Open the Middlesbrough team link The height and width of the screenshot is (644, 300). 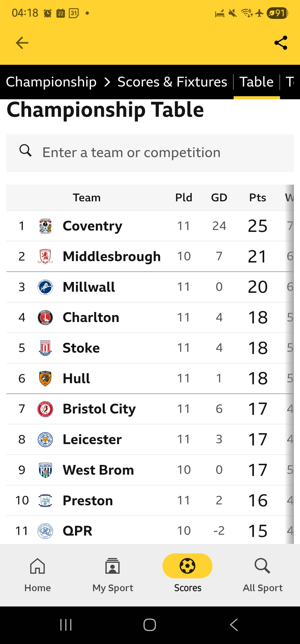click(112, 256)
